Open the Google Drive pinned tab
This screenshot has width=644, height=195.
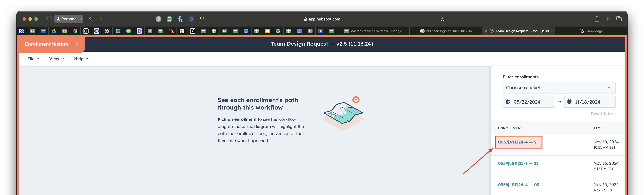(x=54, y=31)
